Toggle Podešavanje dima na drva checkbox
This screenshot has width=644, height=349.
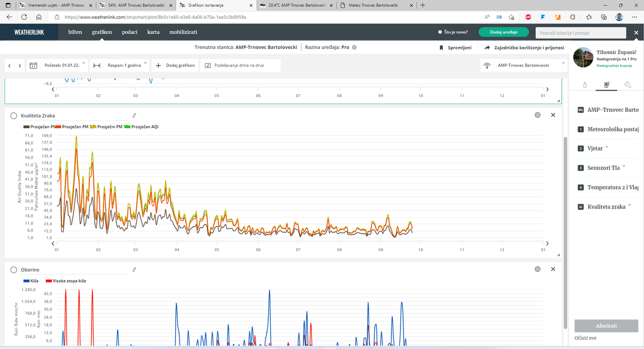[x=207, y=65]
